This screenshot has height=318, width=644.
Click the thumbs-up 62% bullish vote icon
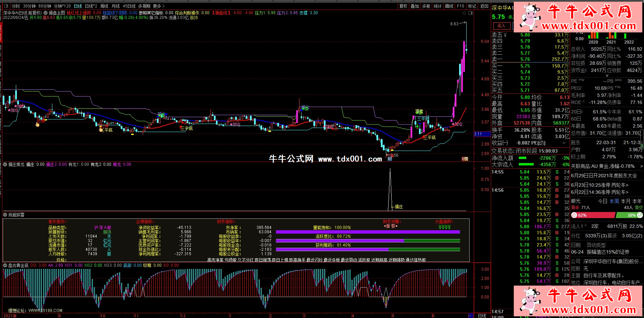[575, 215]
